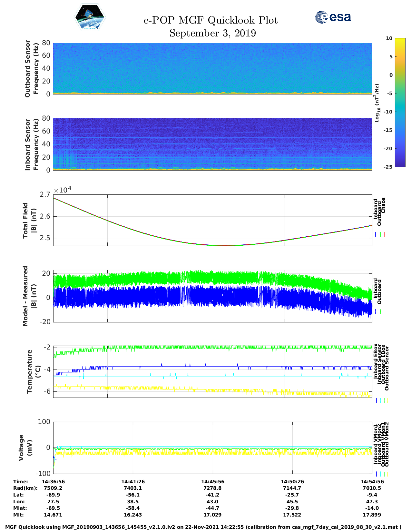Click the CASSIOPE hexagon mission logo
The height and width of the screenshot is (532, 411).
tap(90, 17)
